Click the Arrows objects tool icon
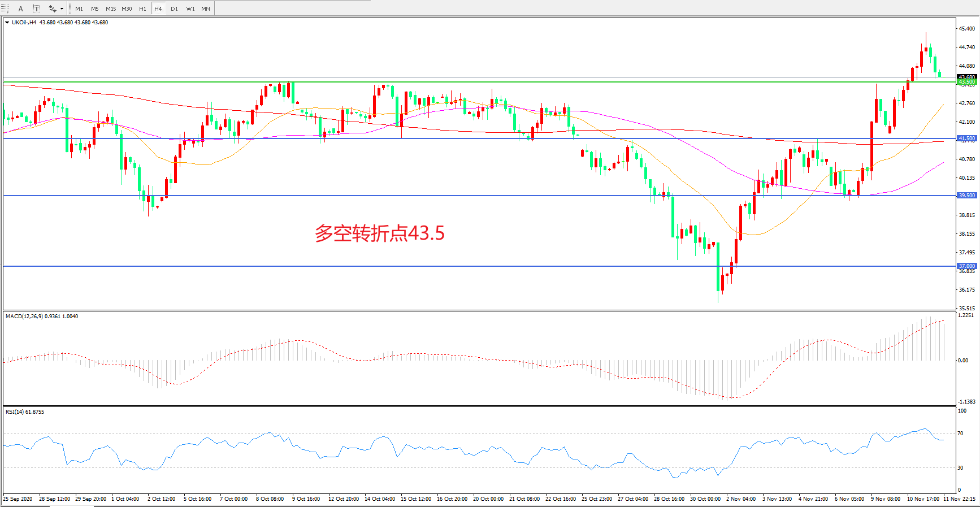Viewport: 980px width, 507px height. 52,8
